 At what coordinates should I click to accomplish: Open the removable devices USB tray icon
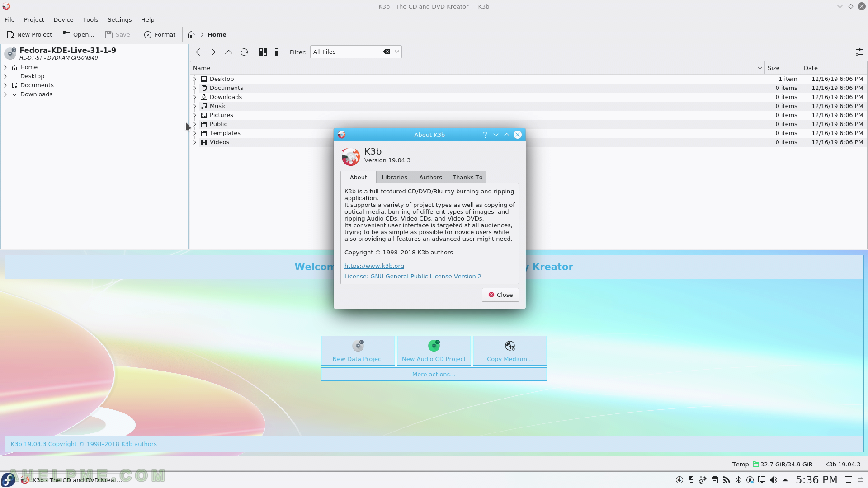pyautogui.click(x=691, y=480)
